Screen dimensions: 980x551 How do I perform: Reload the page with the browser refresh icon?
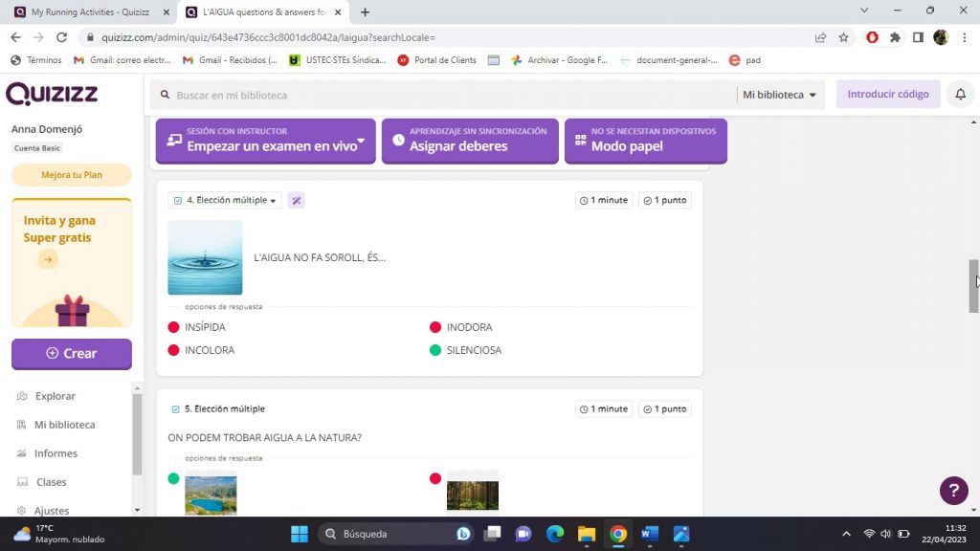coord(62,37)
